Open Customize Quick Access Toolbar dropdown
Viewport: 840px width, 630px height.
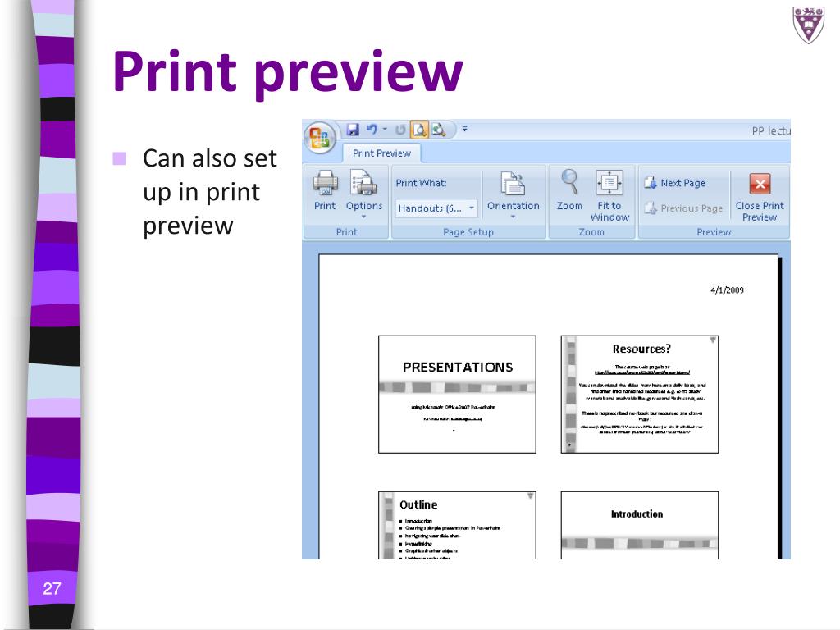(464, 129)
